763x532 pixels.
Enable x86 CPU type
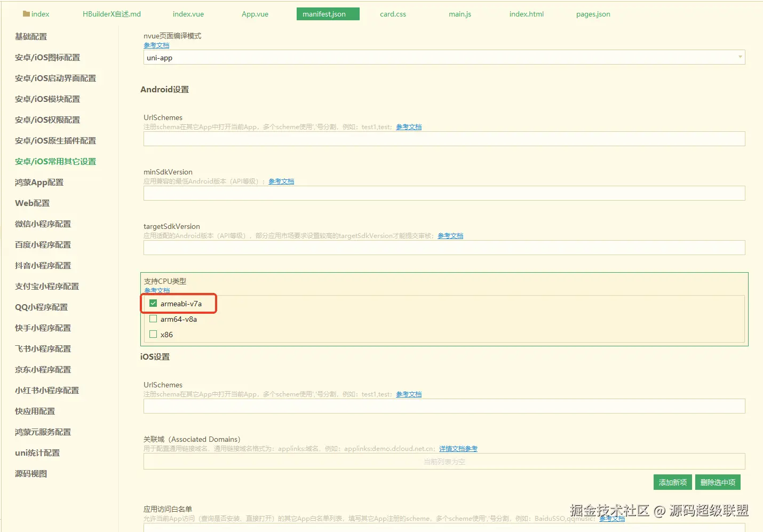coord(153,334)
